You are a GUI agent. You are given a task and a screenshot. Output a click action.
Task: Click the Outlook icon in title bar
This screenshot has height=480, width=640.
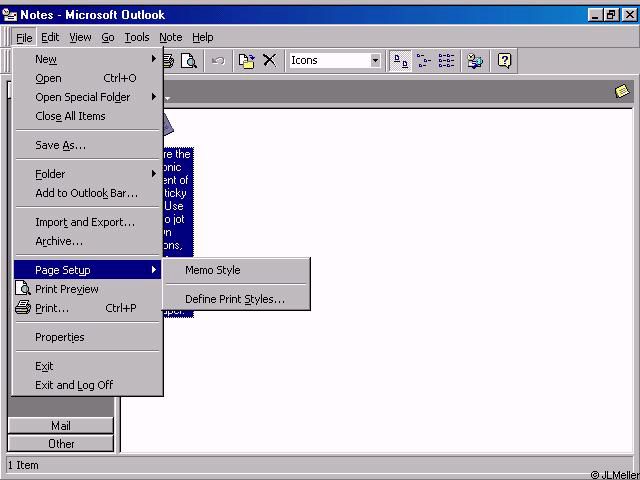tap(9, 15)
